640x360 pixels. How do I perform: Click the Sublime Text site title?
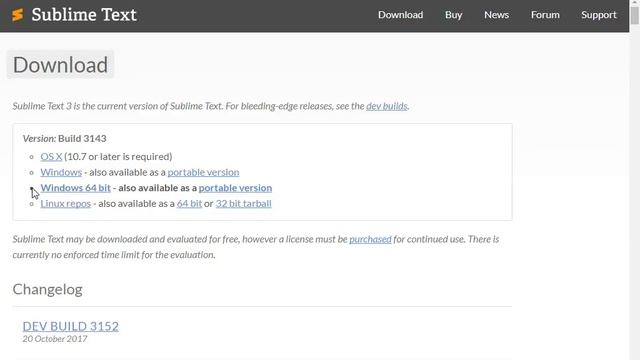pyautogui.click(x=84, y=15)
